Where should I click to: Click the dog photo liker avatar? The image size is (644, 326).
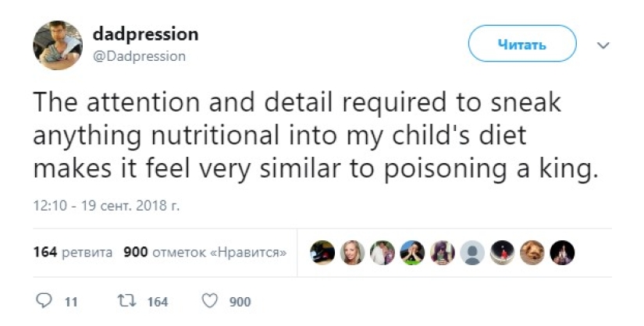coord(531,253)
